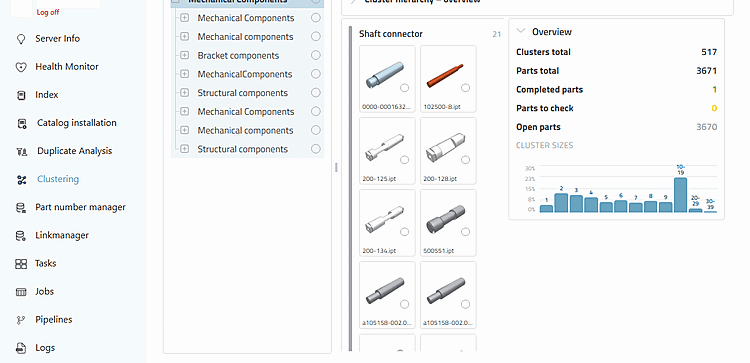Click the Clustering nodes icon
The width and height of the screenshot is (750, 363).
pyautogui.click(x=21, y=180)
